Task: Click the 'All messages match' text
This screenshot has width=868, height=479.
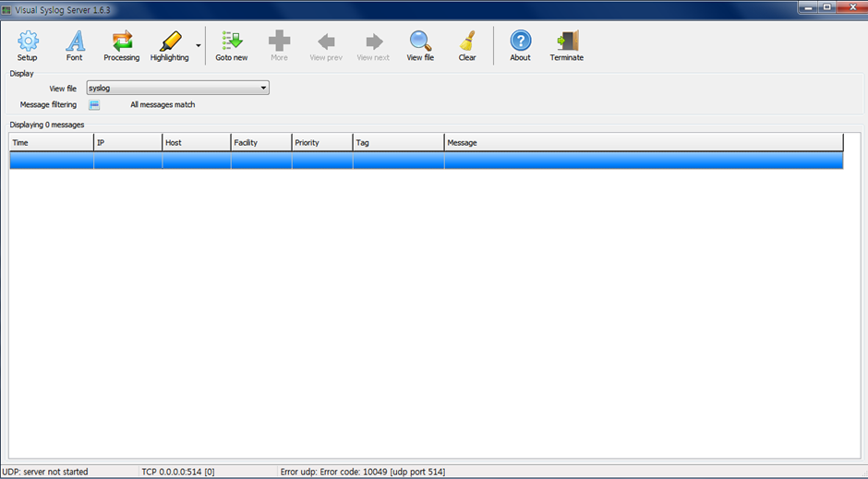Action: [x=163, y=104]
